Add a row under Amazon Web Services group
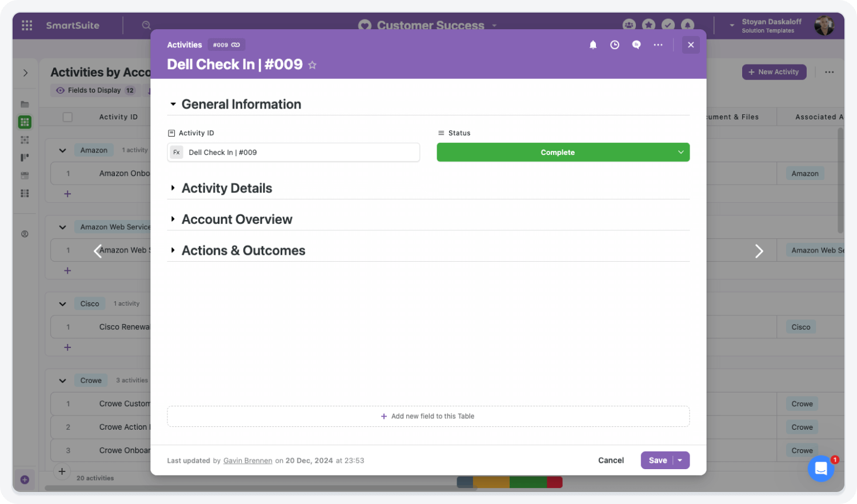Screen dimensions: 857x504 [x=67, y=271]
